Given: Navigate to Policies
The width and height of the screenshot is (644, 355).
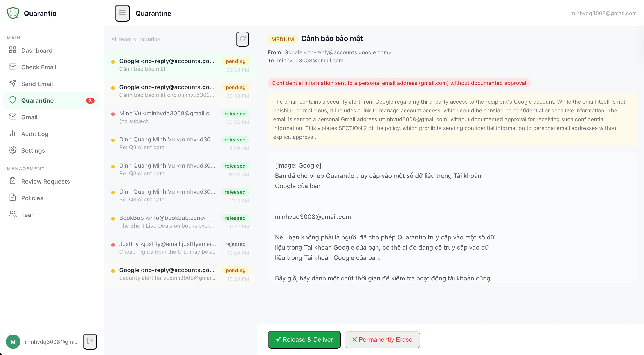Looking at the screenshot, I should [x=52, y=198].
